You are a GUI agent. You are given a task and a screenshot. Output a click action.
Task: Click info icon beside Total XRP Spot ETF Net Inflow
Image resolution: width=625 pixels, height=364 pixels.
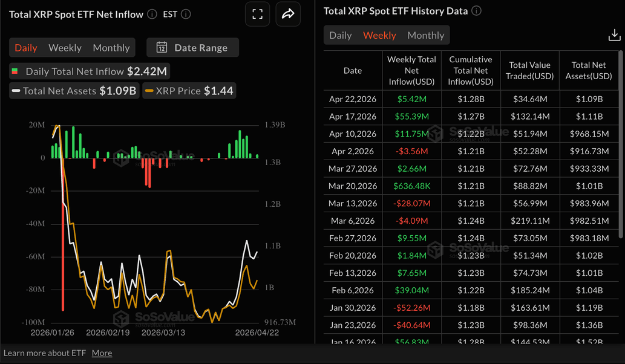click(x=152, y=14)
